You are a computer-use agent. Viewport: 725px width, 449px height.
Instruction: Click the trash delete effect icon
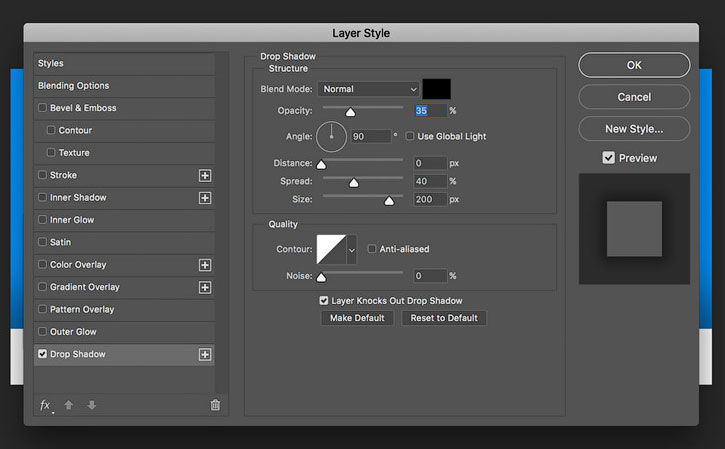[215, 405]
